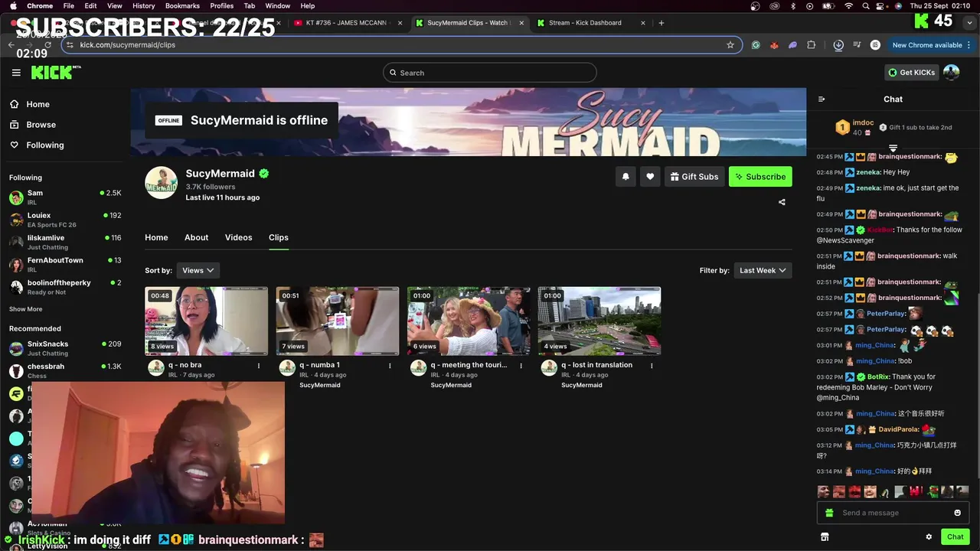The image size is (980, 551).
Task: Click the heart follow icon
Action: 650,177
